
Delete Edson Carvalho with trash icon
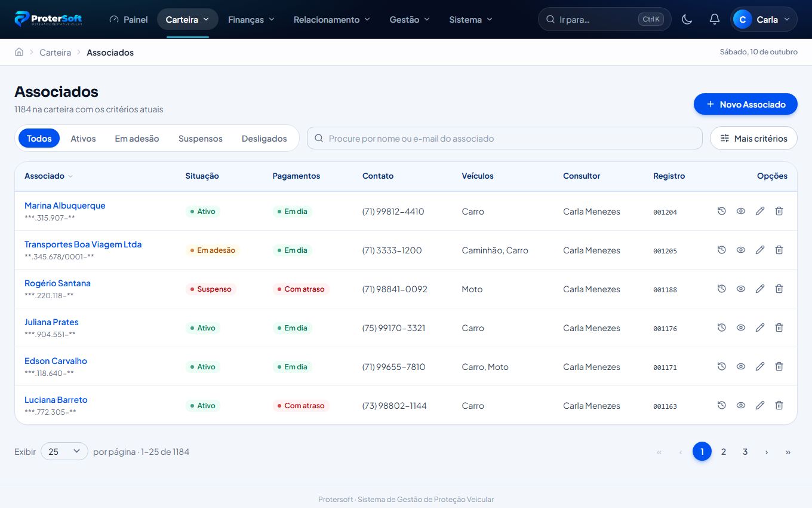coord(779,366)
